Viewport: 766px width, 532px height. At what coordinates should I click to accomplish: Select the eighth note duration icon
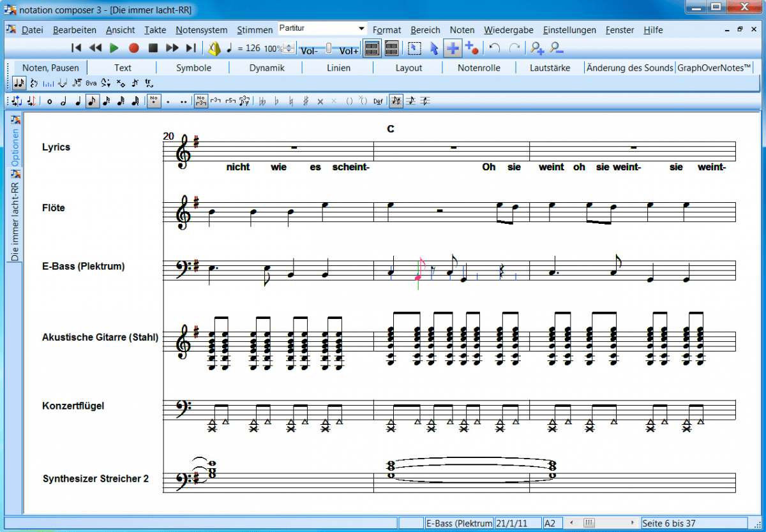(x=92, y=101)
